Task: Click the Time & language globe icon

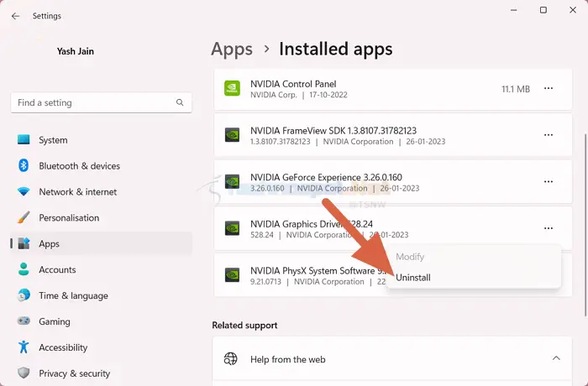Action: point(24,295)
